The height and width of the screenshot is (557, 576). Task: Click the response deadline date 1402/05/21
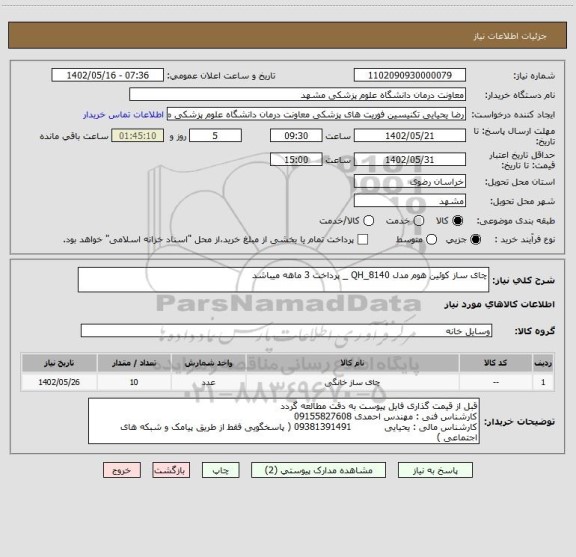(x=410, y=136)
